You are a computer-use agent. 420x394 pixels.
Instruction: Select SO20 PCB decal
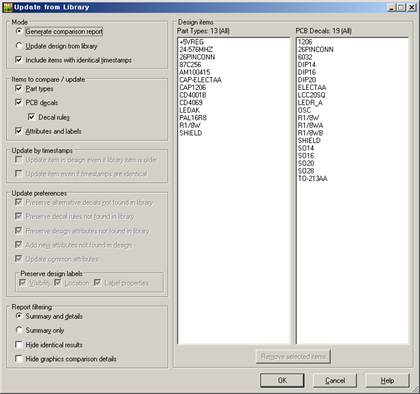point(306,163)
